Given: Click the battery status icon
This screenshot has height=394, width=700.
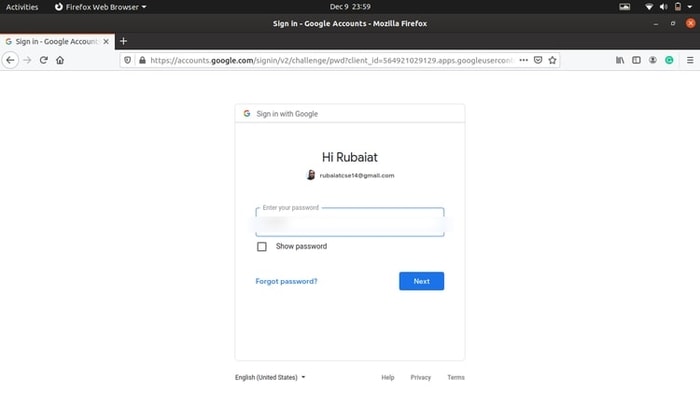Looking at the screenshot, I should click(678, 7).
